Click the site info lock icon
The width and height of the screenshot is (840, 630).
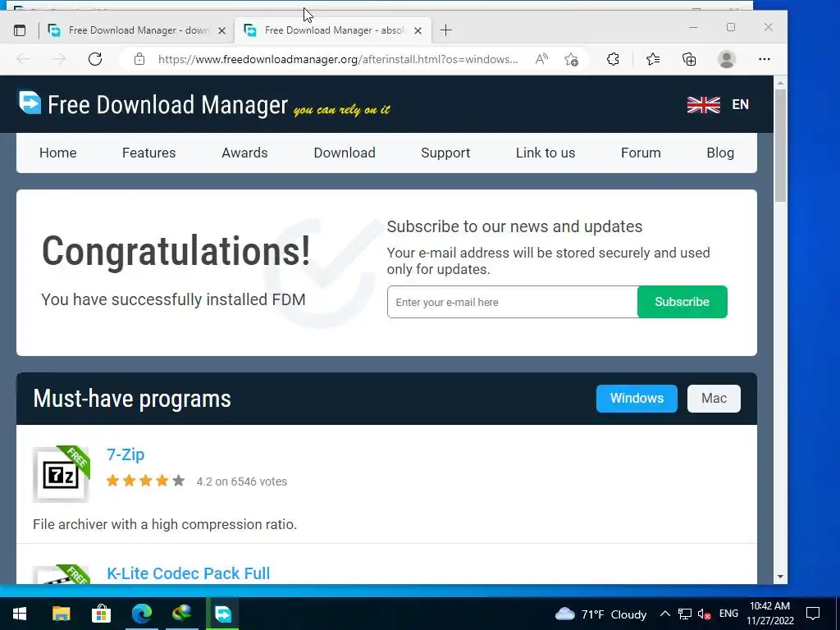[x=139, y=59]
